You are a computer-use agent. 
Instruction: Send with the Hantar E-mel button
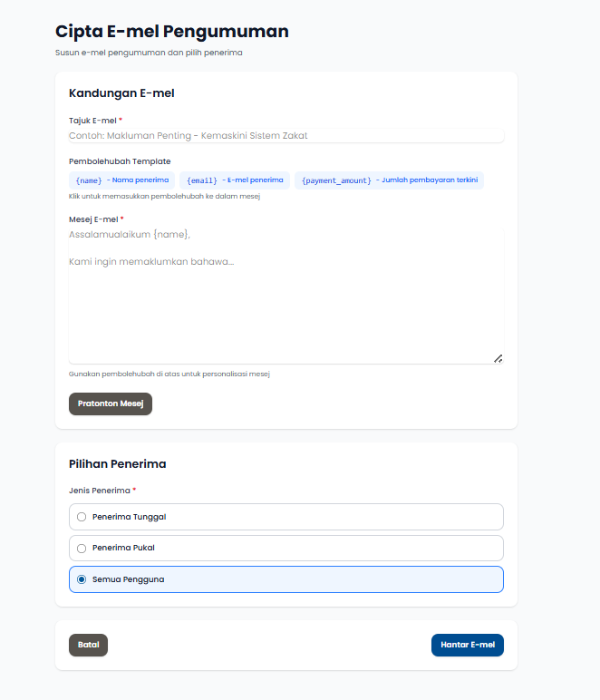point(467,645)
